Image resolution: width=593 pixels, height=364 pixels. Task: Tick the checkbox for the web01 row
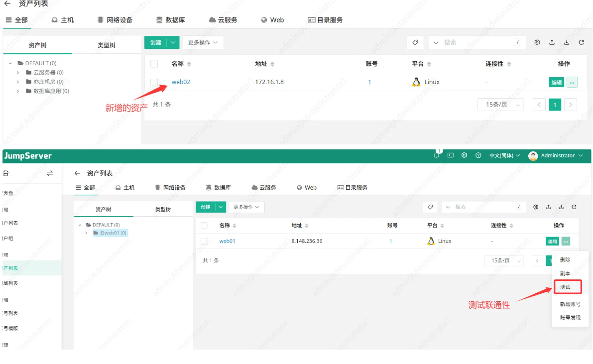204,241
